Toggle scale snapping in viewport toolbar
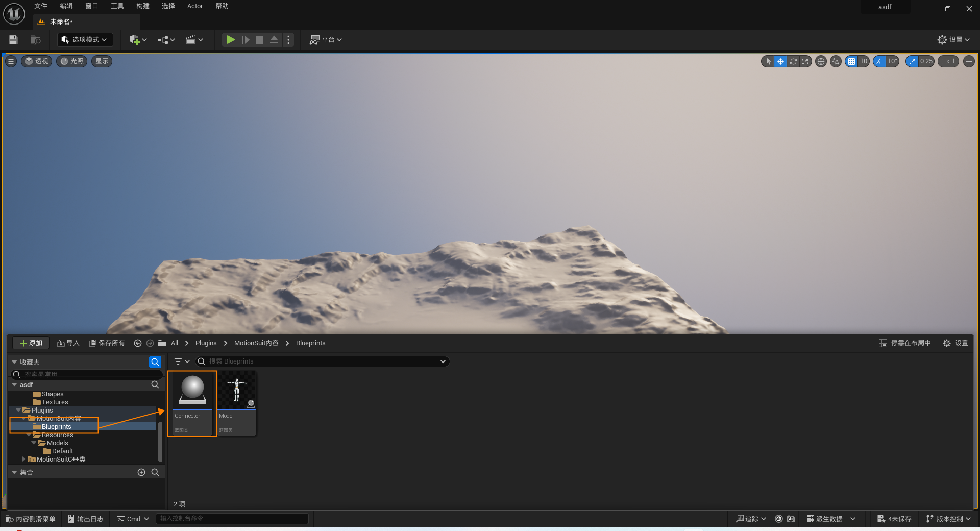Image resolution: width=980 pixels, height=531 pixels. click(x=912, y=61)
